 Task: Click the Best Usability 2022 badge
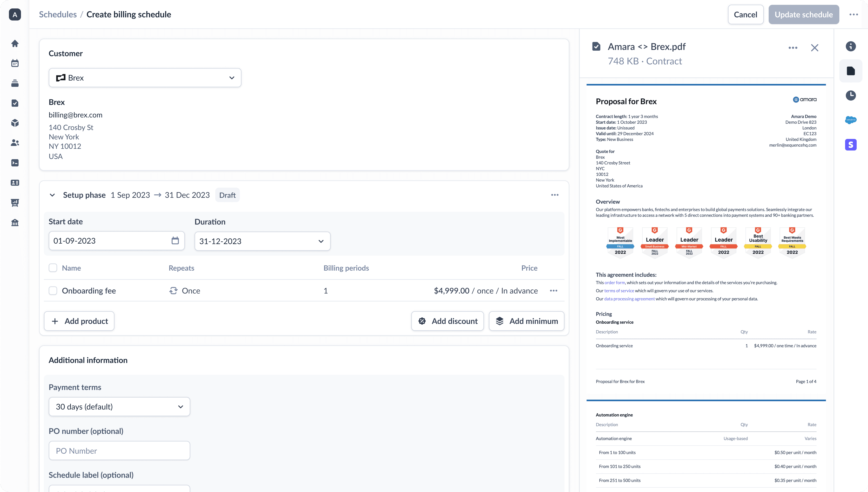758,243
